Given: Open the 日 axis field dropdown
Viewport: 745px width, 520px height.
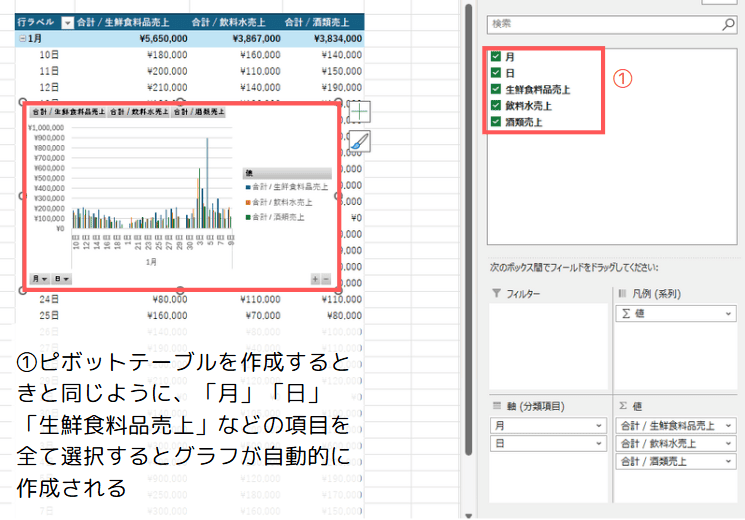Looking at the screenshot, I should tap(599, 444).
